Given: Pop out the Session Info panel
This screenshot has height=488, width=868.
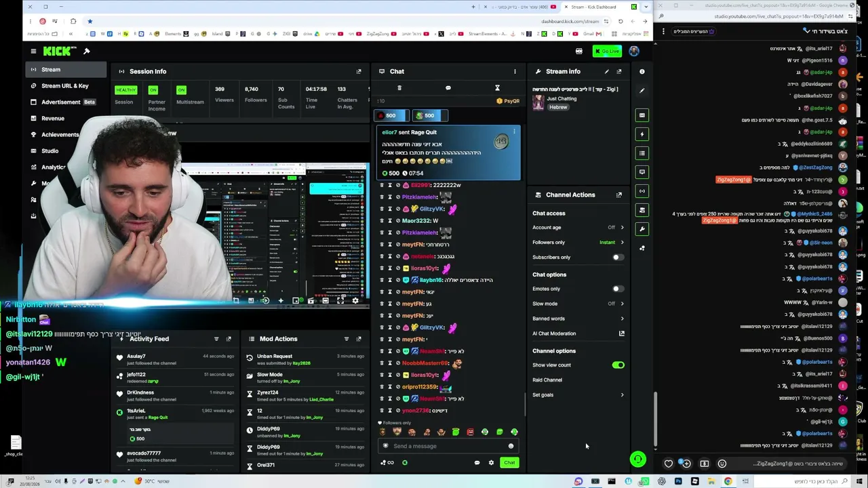Looking at the screenshot, I should click(x=359, y=71).
